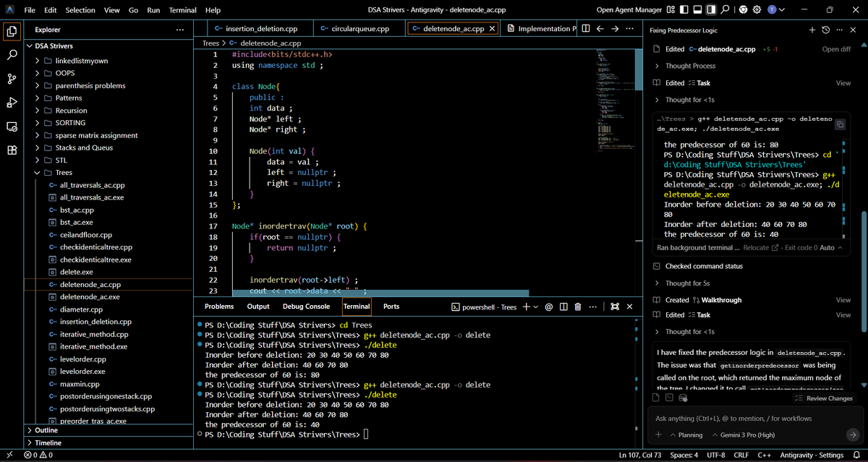868x462 pixels.
Task: Click the remote window icon in status bar
Action: tap(9, 455)
